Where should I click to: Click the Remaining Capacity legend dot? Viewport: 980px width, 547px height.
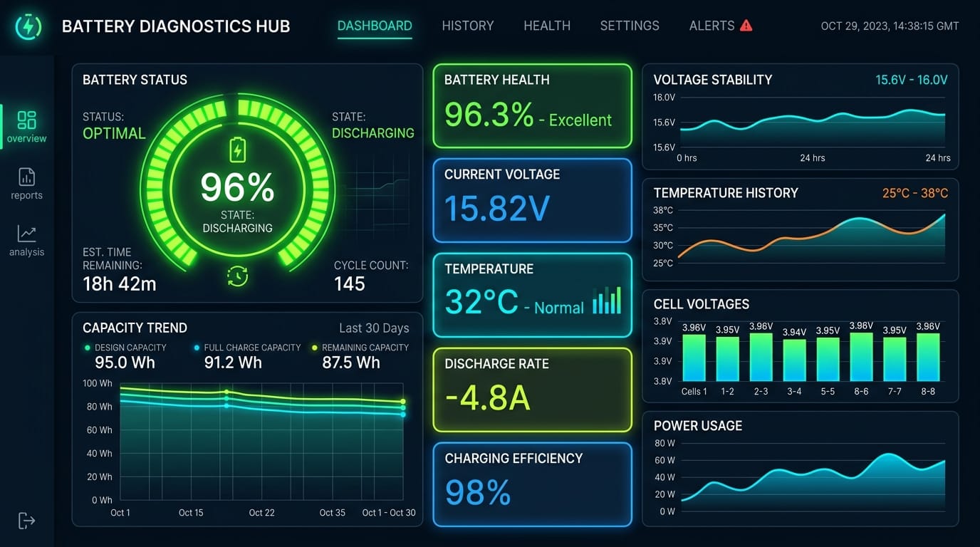[315, 348]
